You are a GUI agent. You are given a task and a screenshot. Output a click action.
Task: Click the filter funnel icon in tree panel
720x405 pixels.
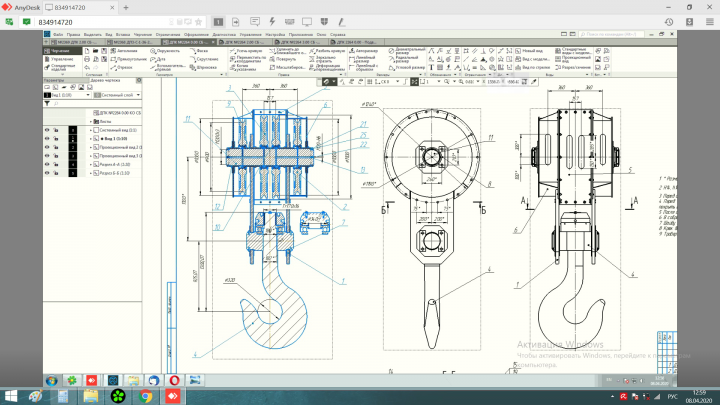click(47, 104)
